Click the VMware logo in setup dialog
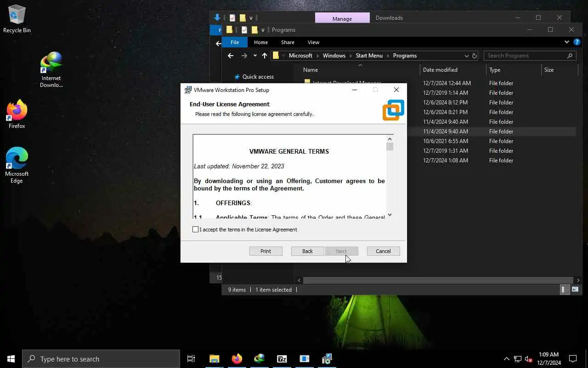 (x=393, y=110)
